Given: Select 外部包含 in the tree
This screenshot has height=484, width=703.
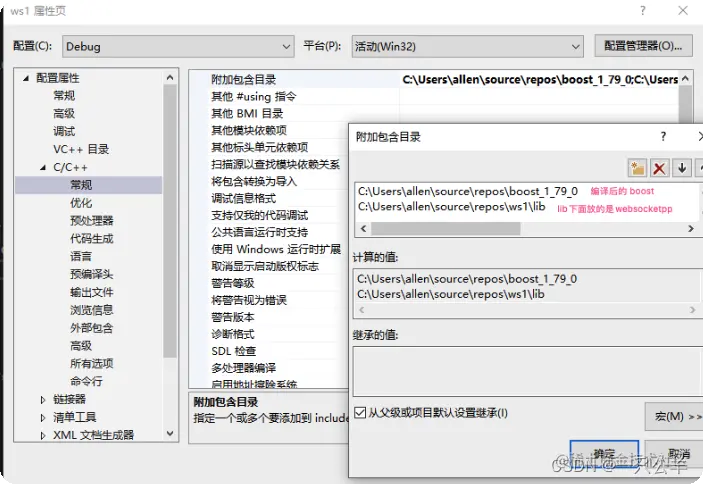Looking at the screenshot, I should click(x=91, y=328).
